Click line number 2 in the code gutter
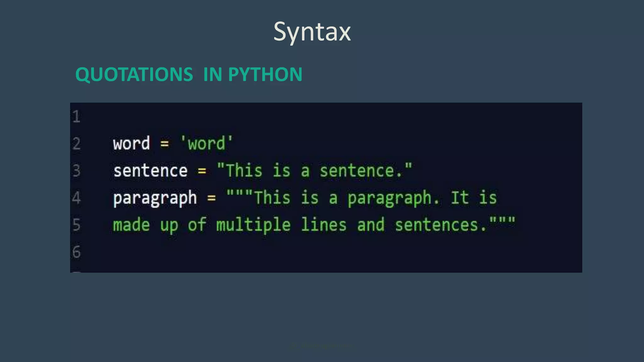The height and width of the screenshot is (362, 644). coord(76,144)
